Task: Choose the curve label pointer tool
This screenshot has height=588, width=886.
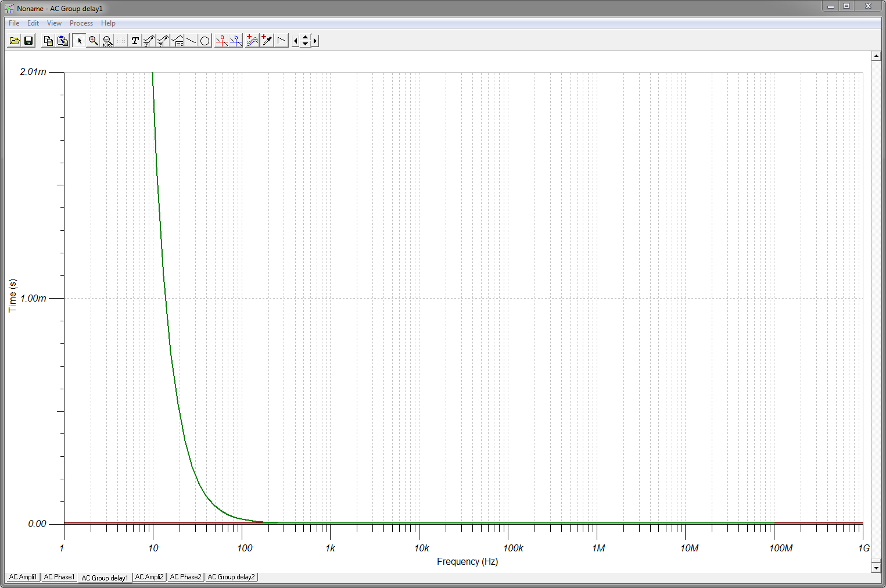Action: click(x=149, y=41)
